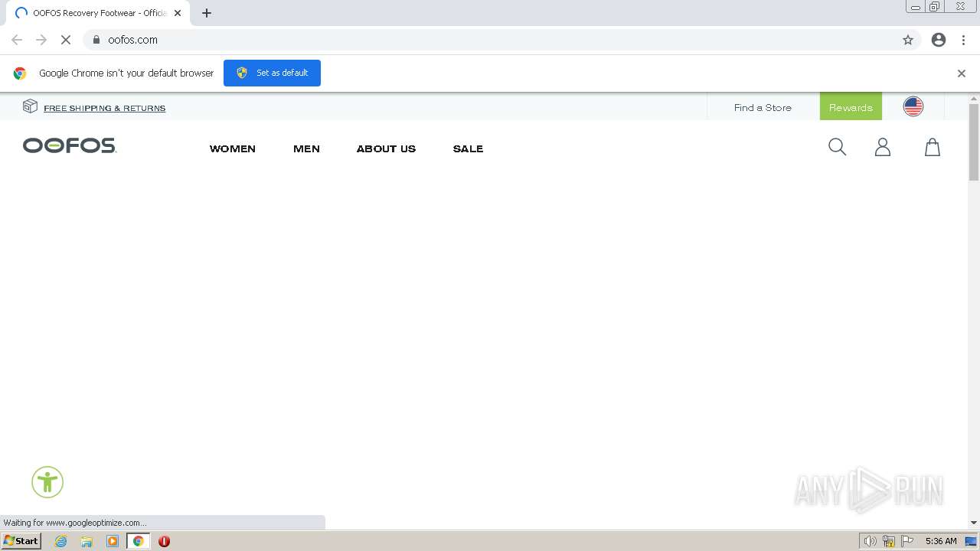The height and width of the screenshot is (551, 980).
Task: Open Windows Media Player from the taskbar
Action: [113, 541]
